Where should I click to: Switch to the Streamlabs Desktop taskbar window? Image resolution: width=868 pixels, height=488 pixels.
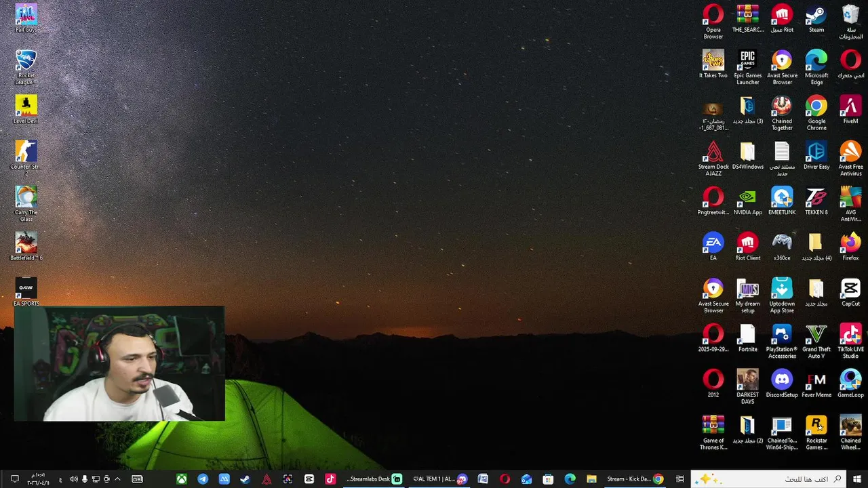coord(374,479)
